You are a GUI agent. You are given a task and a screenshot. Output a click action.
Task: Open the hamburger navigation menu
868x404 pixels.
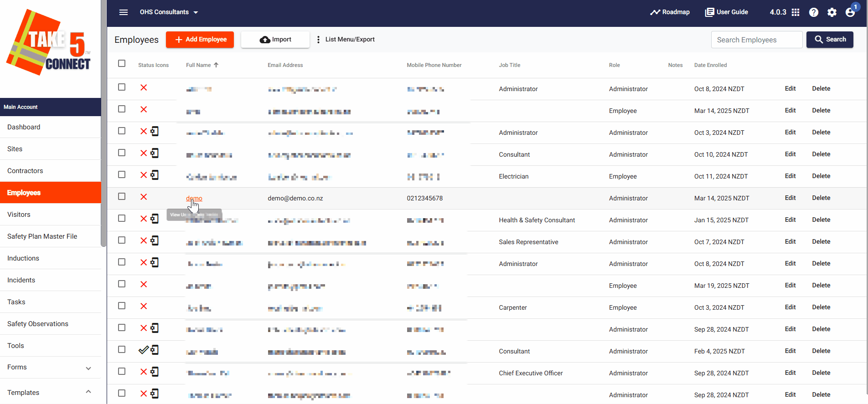pos(124,12)
